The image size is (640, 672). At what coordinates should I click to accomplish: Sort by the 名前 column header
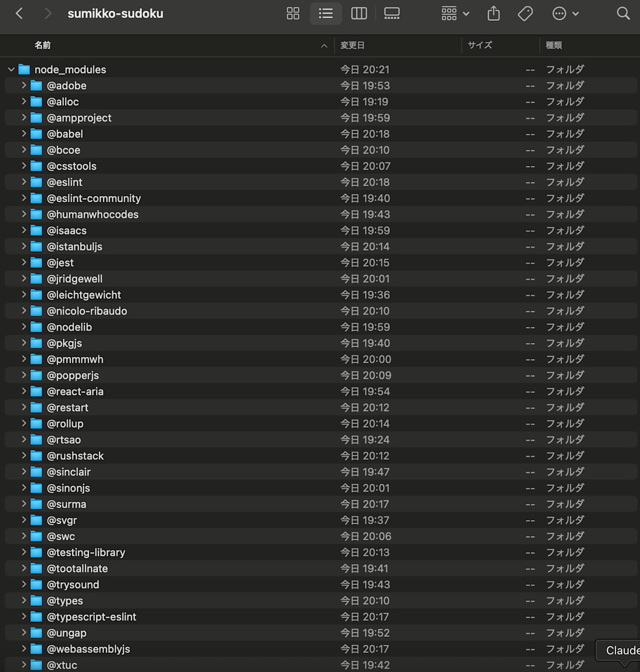[x=43, y=45]
